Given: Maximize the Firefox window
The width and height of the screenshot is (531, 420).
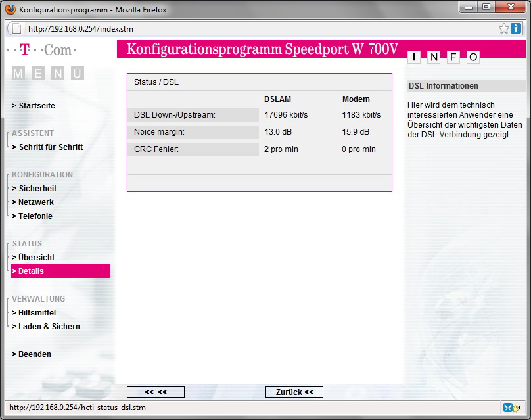Looking at the screenshot, I should [486, 7].
